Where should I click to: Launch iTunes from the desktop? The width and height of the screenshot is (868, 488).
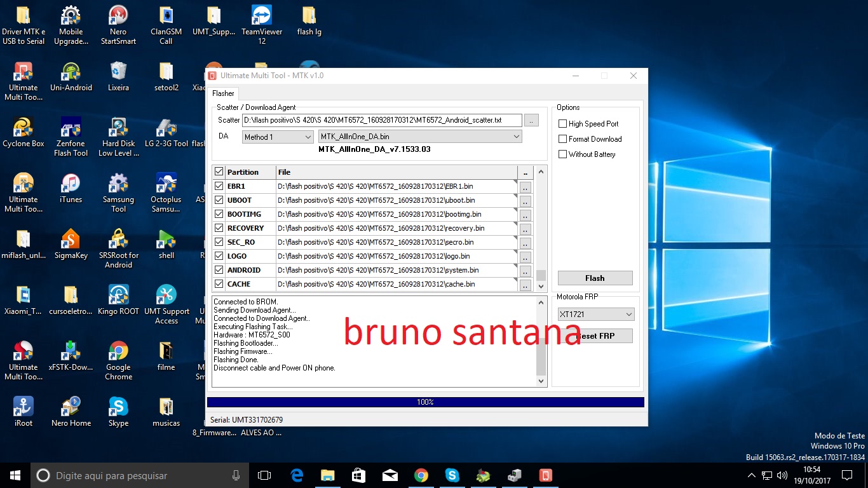pos(71,189)
